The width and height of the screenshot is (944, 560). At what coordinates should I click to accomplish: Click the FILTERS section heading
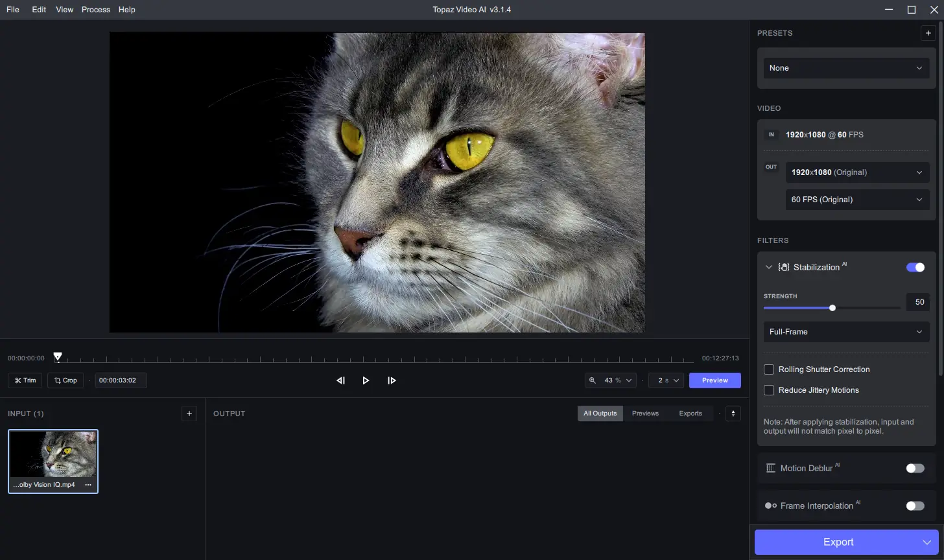tap(773, 240)
